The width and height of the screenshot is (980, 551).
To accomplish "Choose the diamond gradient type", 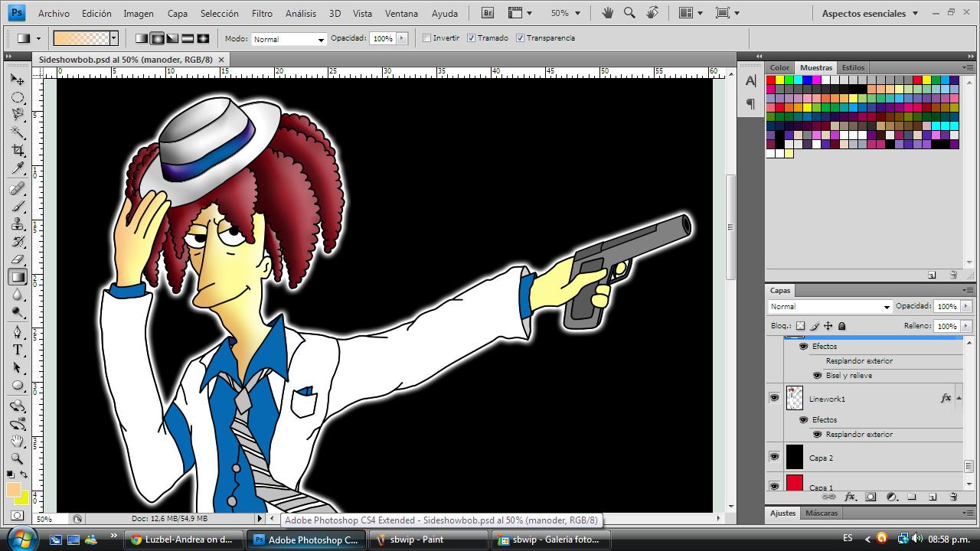I will pyautogui.click(x=203, y=38).
